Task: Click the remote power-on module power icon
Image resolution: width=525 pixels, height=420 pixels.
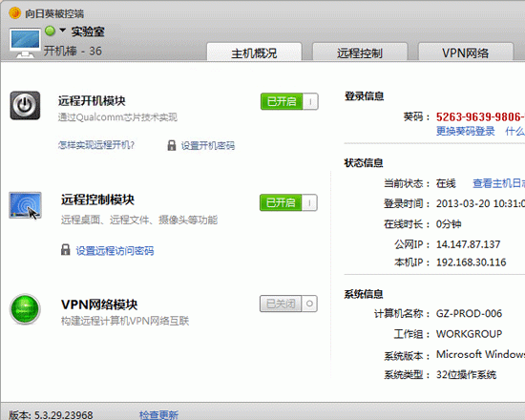Action: pyautogui.click(x=25, y=105)
